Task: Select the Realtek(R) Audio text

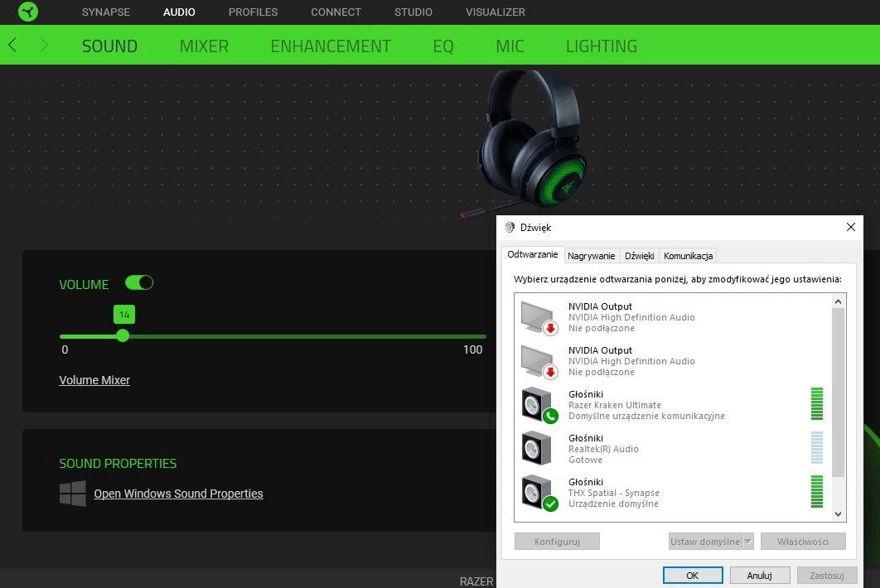Action: 603,449
